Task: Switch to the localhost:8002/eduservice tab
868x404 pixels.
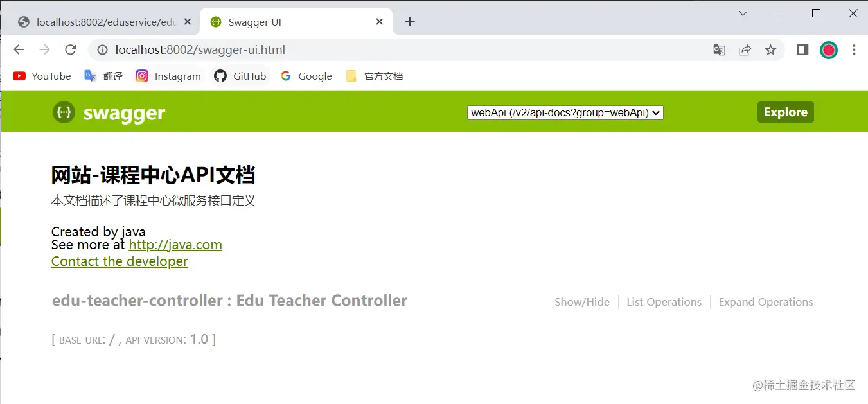Action: (x=100, y=22)
